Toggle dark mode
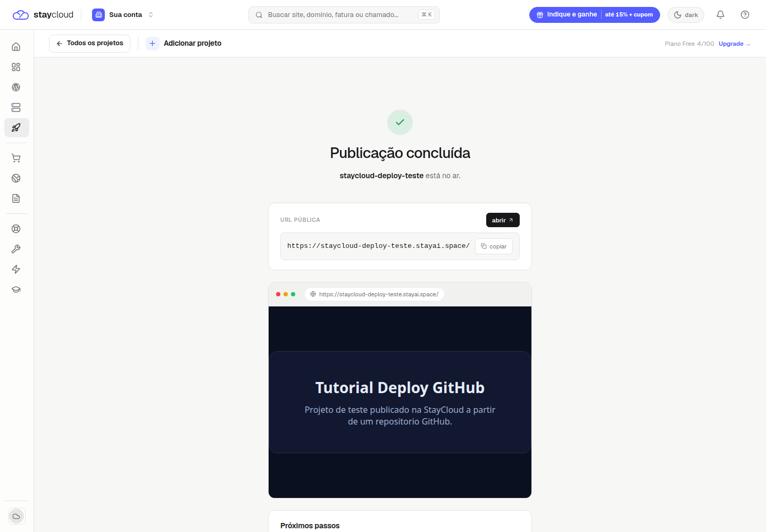 tap(686, 15)
